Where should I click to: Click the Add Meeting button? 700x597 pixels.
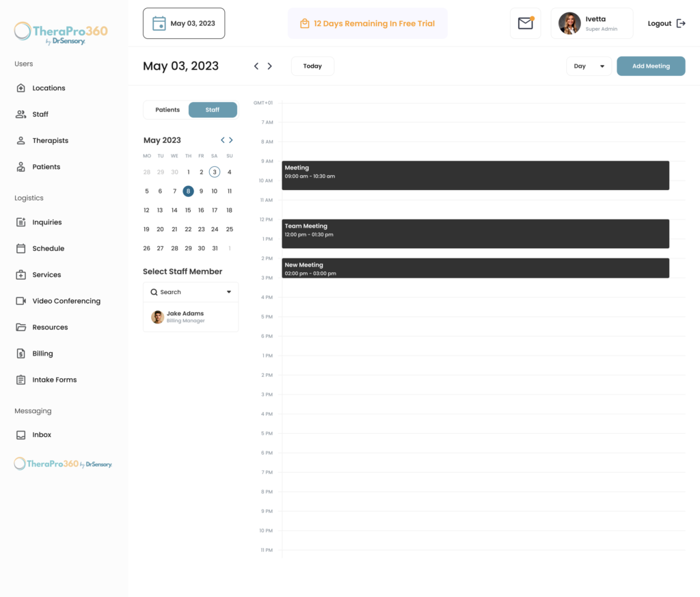click(651, 66)
